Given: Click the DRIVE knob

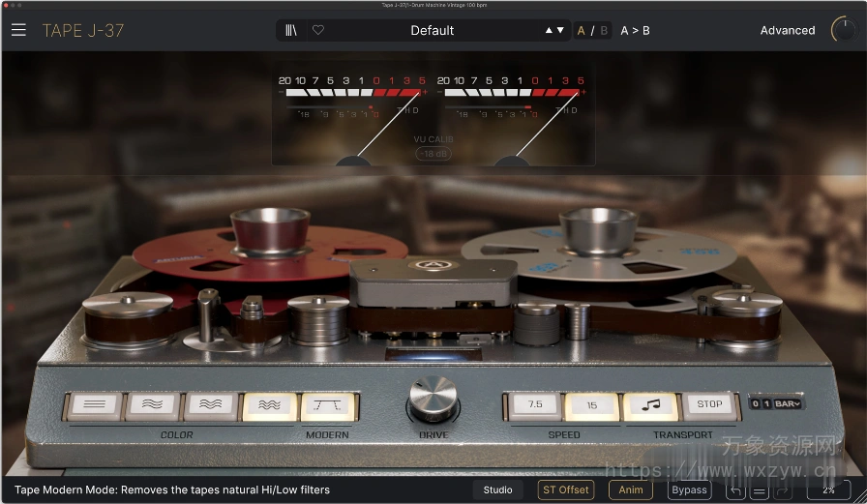Looking at the screenshot, I should tap(433, 399).
